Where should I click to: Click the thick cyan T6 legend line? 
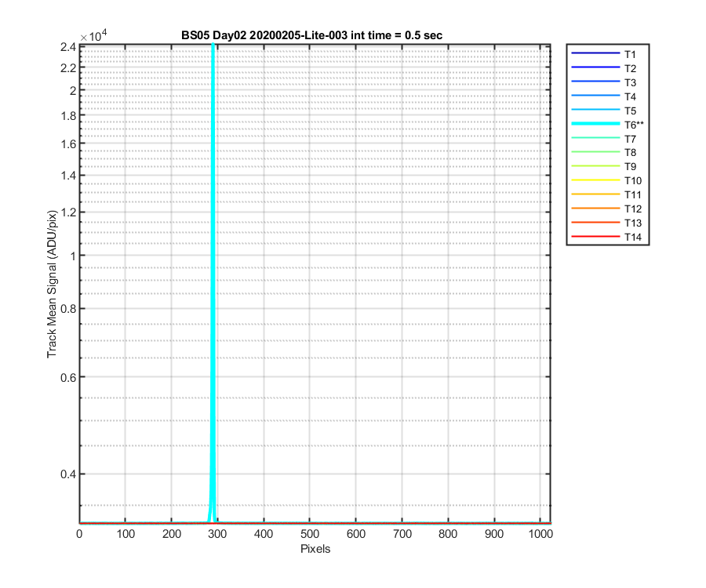pyautogui.click(x=595, y=124)
